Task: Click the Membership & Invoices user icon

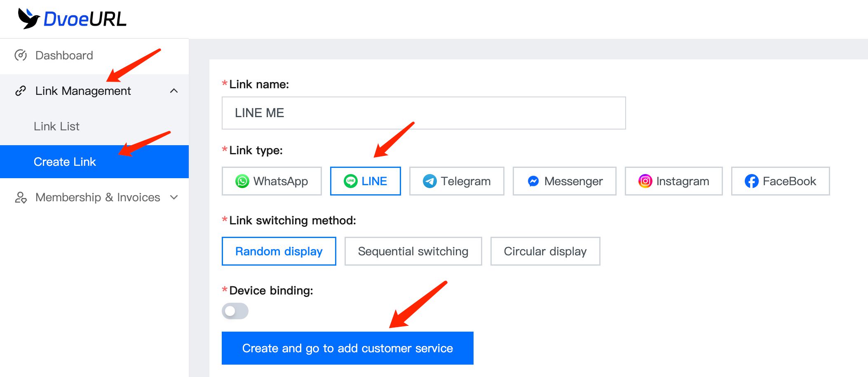Action: pos(21,198)
